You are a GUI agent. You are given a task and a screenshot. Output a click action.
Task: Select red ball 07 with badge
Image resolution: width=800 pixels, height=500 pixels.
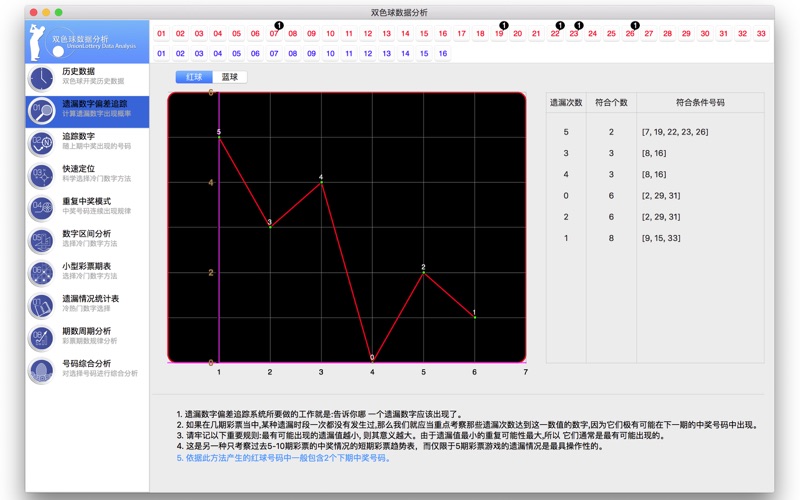(274, 34)
